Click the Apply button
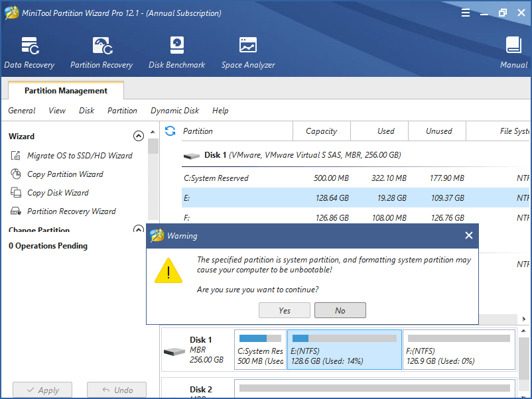Image resolution: width=532 pixels, height=399 pixels. [42, 390]
